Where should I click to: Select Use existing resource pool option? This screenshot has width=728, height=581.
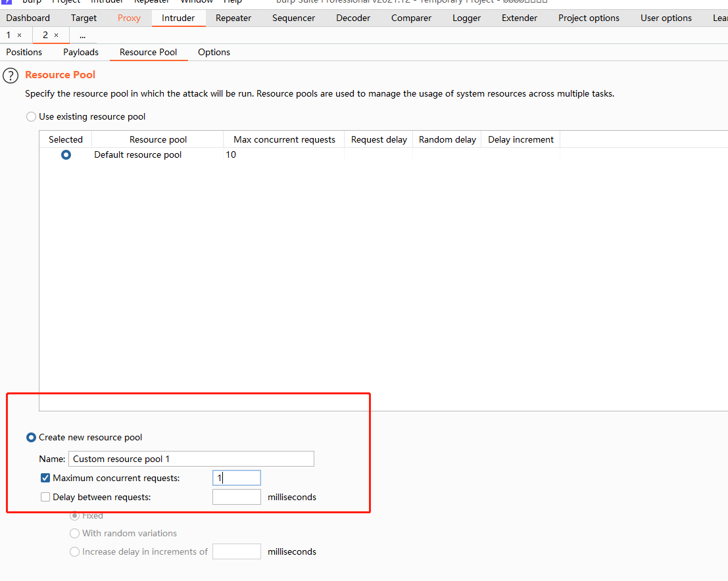click(x=31, y=116)
